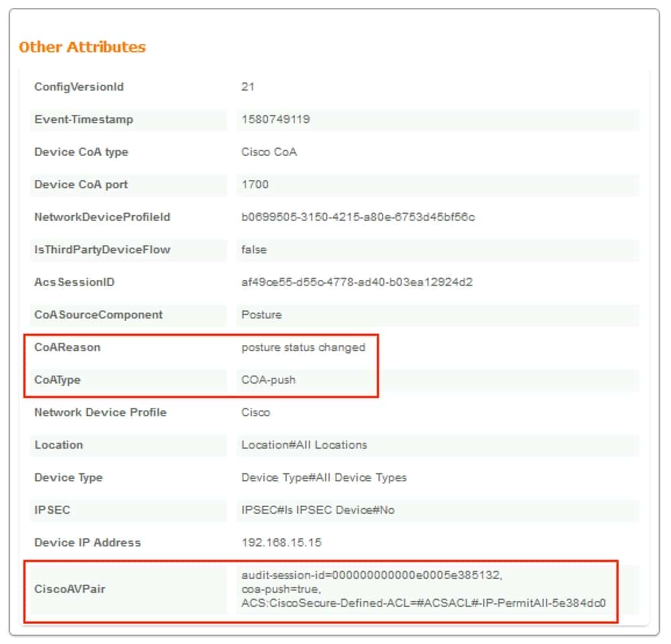Select the Event-Timestamp label

(x=84, y=120)
